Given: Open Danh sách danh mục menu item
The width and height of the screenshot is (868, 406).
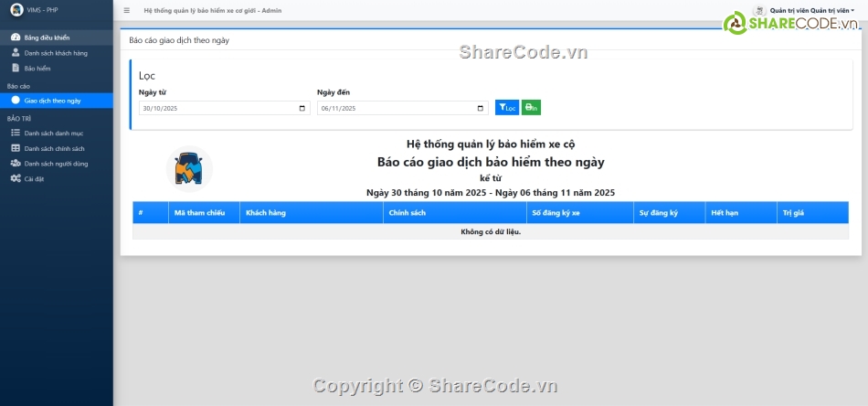Looking at the screenshot, I should coord(57,133).
